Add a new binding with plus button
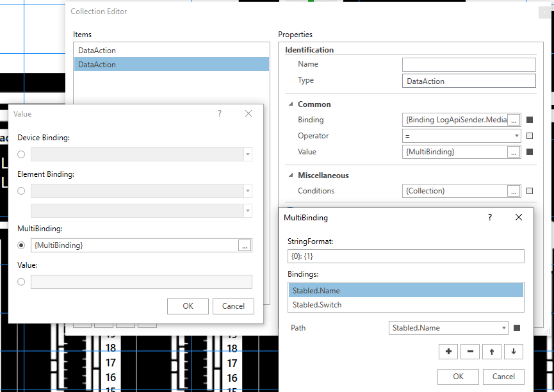 (448, 352)
